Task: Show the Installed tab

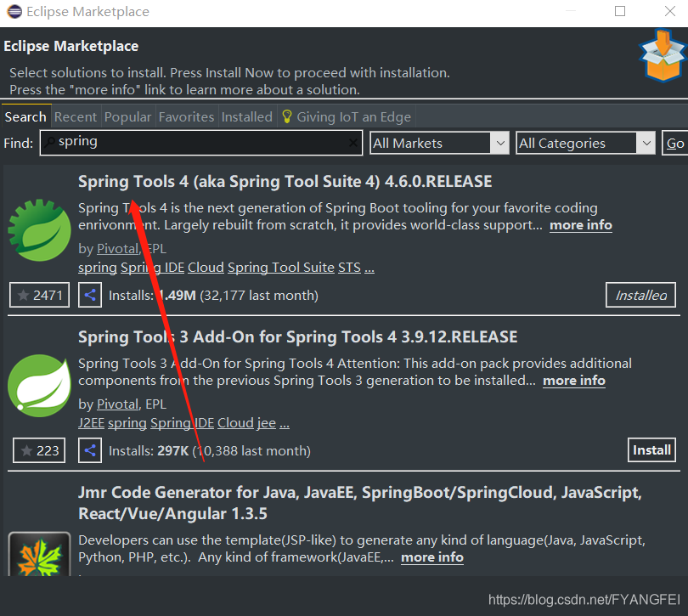Action: click(247, 116)
